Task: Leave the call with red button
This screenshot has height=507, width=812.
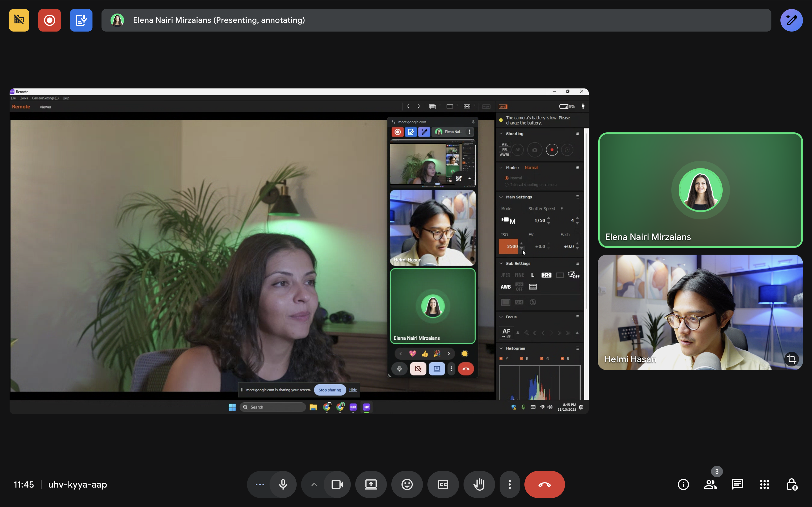Action: click(x=544, y=484)
